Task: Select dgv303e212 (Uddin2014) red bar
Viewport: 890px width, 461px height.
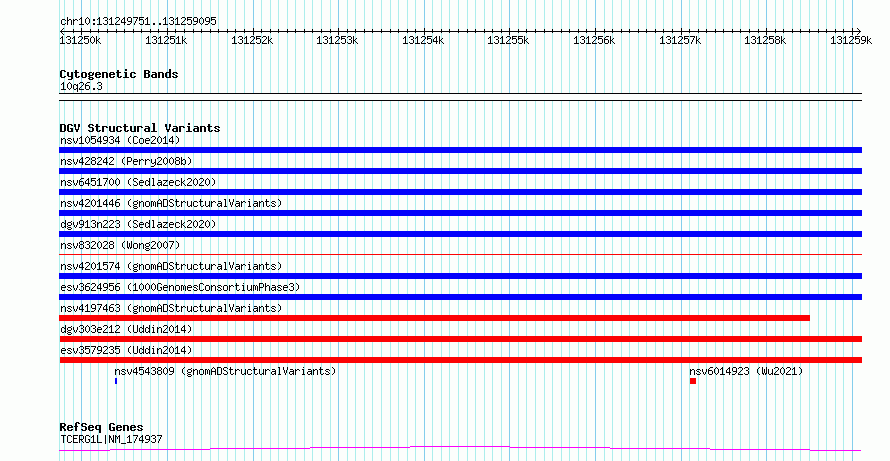Action: pyautogui.click(x=460, y=339)
